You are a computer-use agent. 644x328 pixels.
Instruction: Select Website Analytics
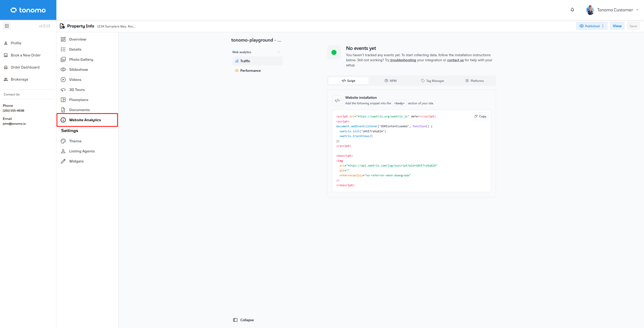(87, 120)
